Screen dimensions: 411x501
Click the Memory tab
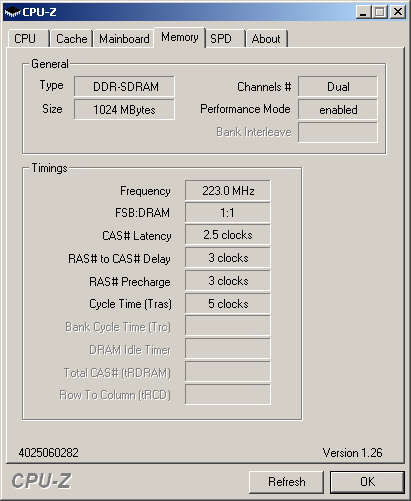[x=180, y=37]
